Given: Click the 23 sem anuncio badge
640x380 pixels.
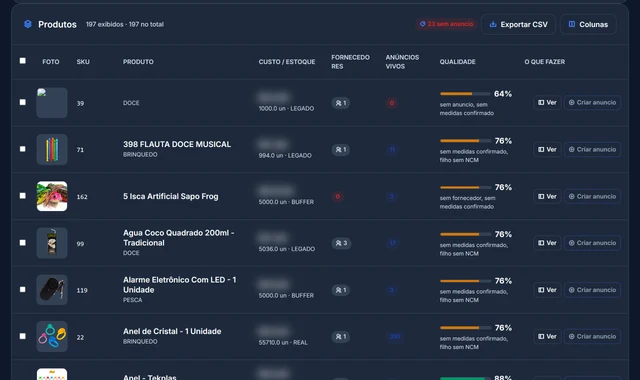Looking at the screenshot, I should click(x=447, y=24).
